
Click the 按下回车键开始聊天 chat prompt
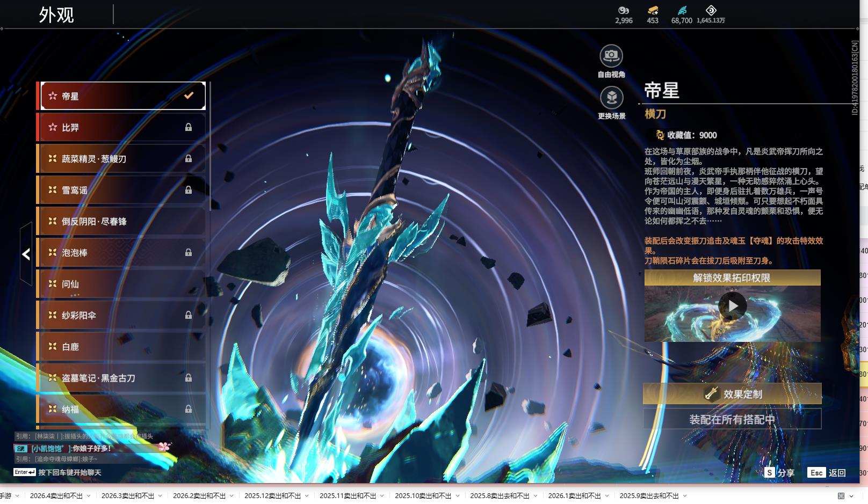coord(70,472)
